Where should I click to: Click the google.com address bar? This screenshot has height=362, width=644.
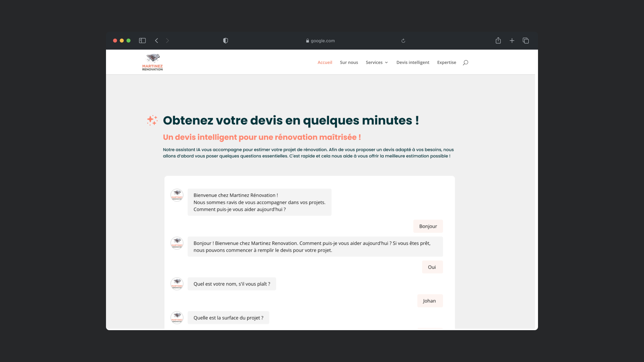click(x=320, y=41)
